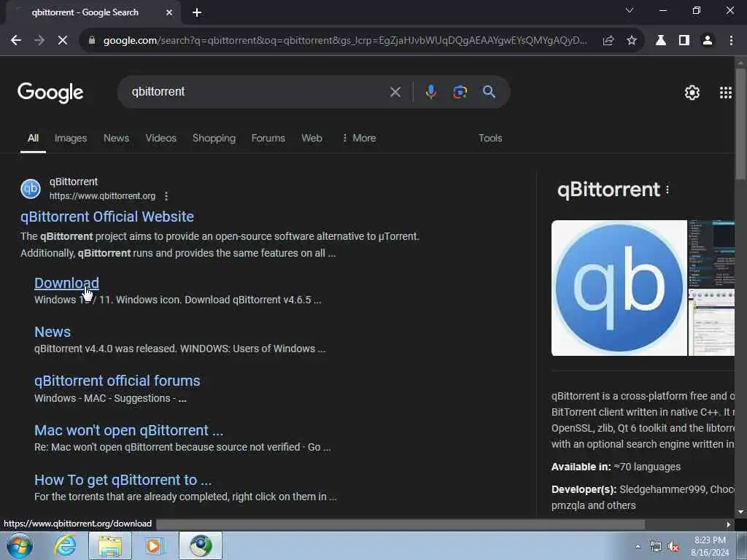Open the Download sitelink

click(x=66, y=283)
